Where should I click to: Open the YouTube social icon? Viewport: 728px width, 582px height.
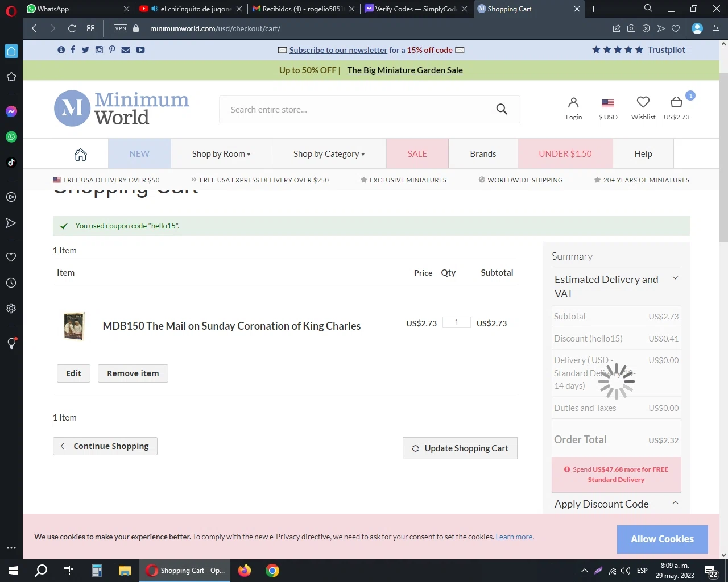click(x=140, y=50)
